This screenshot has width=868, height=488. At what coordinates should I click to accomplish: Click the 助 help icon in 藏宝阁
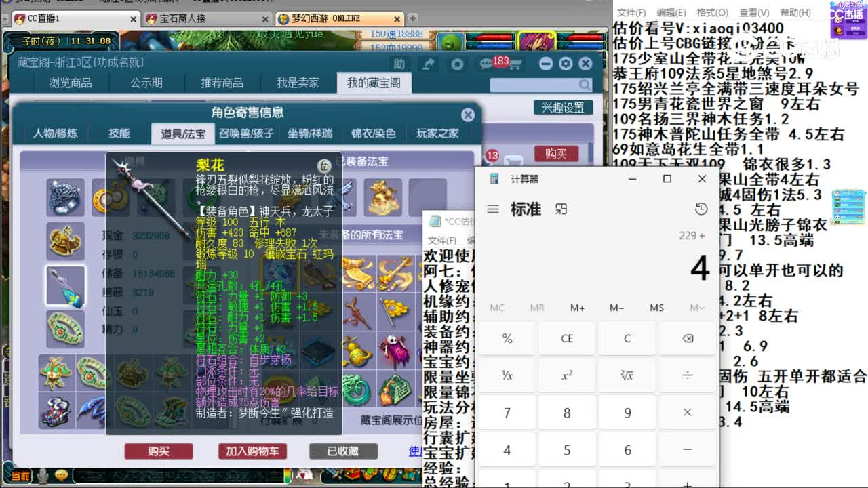399,64
